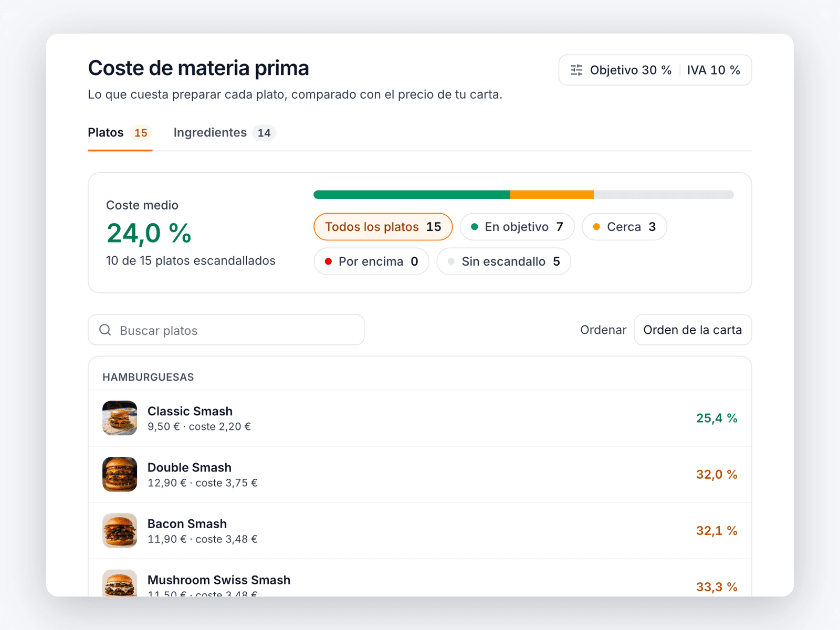This screenshot has height=630, width=840.
Task: Open the Mushroom Swiss Smash dish name
Action: click(x=219, y=580)
